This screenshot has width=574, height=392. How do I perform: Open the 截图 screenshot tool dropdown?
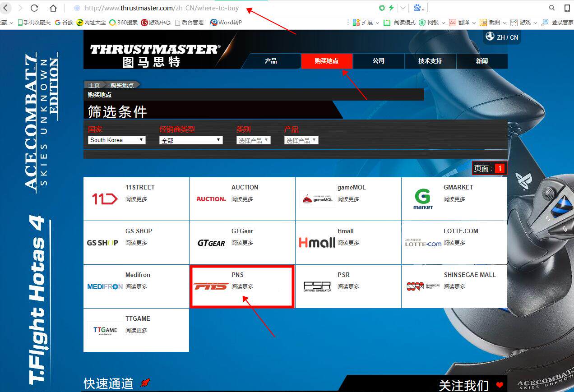pyautogui.click(x=493, y=22)
